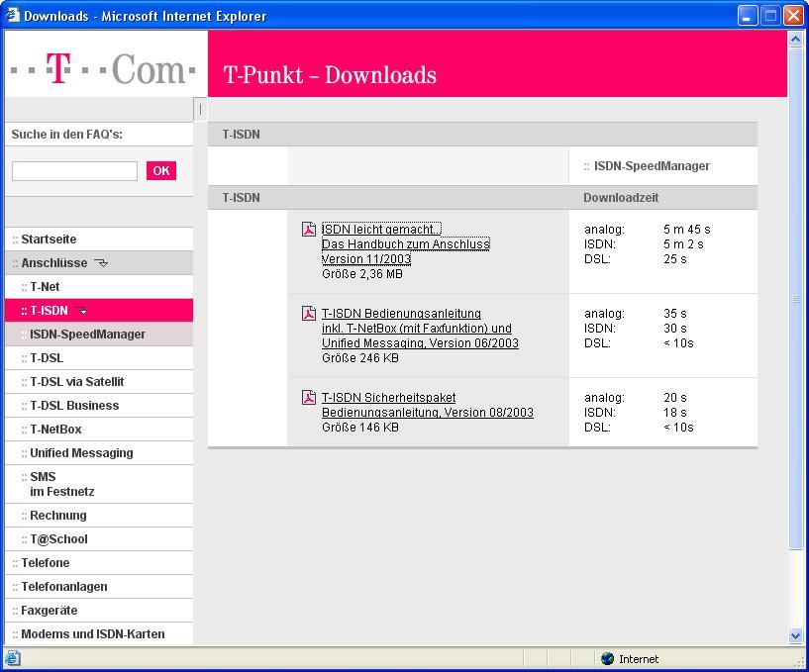Open the Startseite navigation item

[99, 240]
